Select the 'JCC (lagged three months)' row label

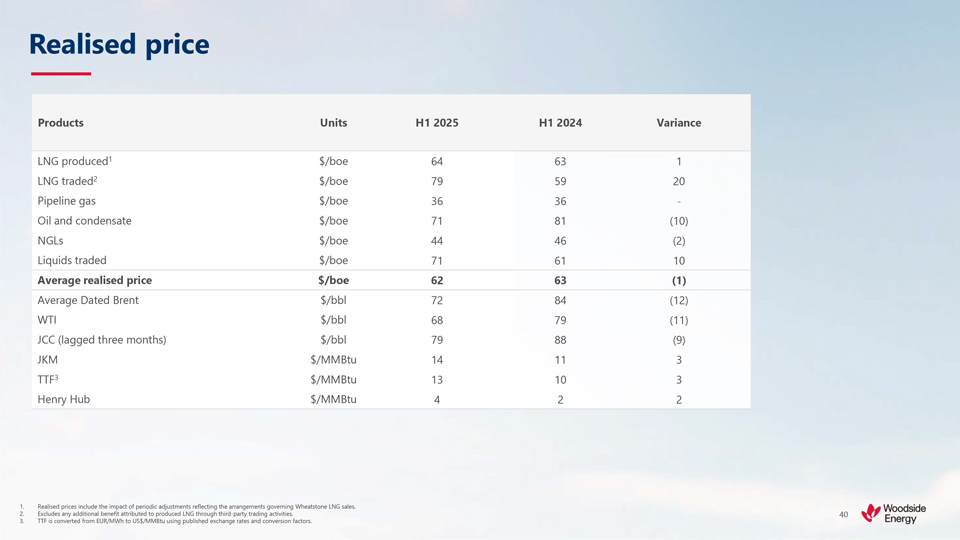tap(102, 340)
